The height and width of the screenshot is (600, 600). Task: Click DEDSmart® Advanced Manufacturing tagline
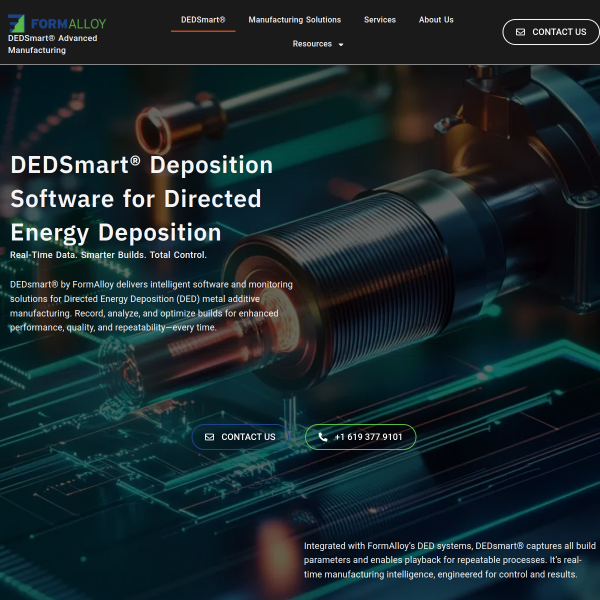[x=52, y=44]
